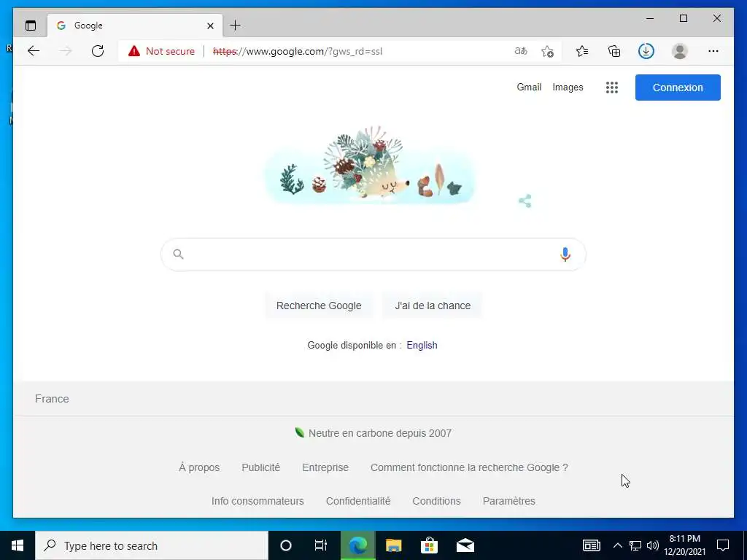This screenshot has height=560, width=747.
Task: Click the translate page icon
Action: pos(521,51)
